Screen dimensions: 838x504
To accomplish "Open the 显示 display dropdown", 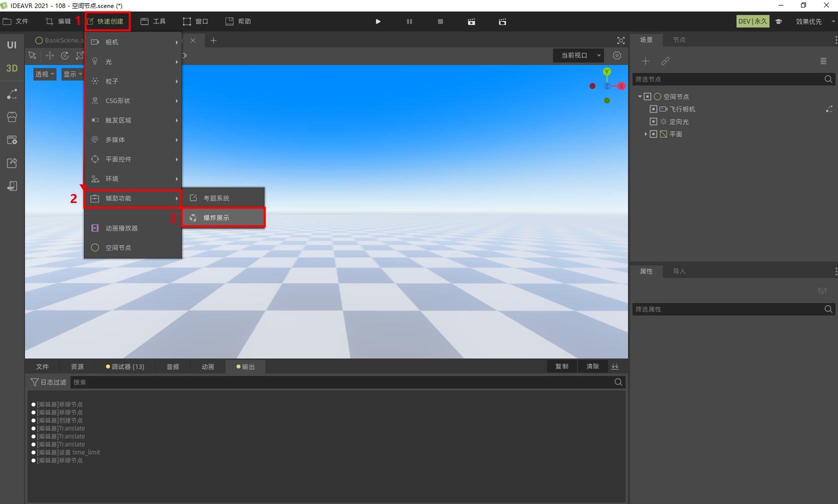I will (72, 74).
